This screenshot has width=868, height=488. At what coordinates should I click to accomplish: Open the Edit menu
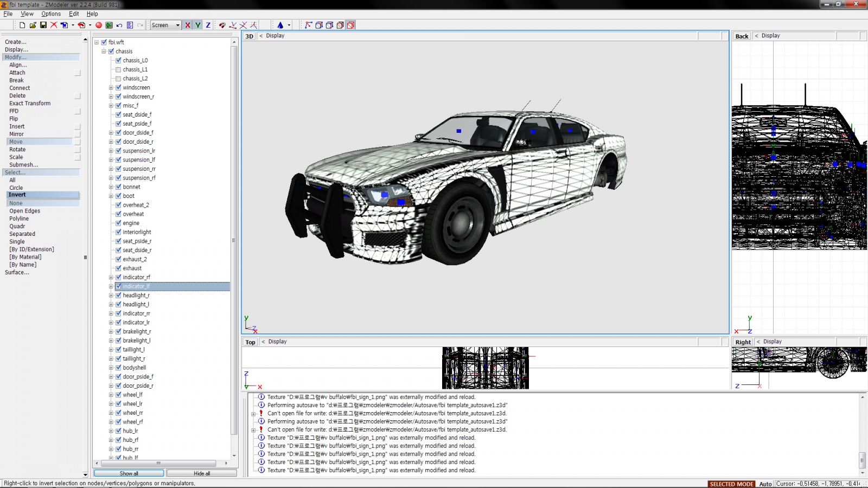(74, 14)
